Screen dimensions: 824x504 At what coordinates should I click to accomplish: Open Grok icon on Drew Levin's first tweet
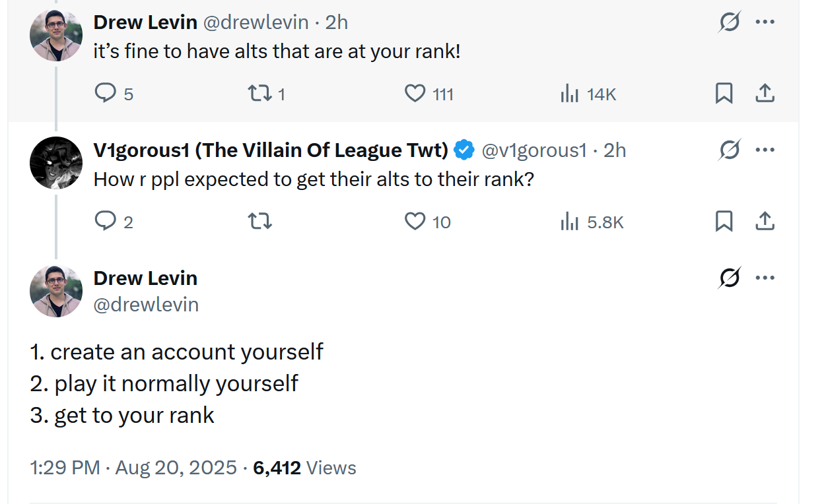pyautogui.click(x=729, y=22)
